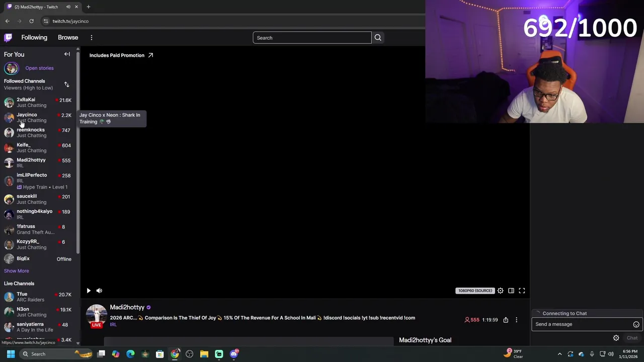
Task: Mute the player volume
Action: tap(99, 291)
